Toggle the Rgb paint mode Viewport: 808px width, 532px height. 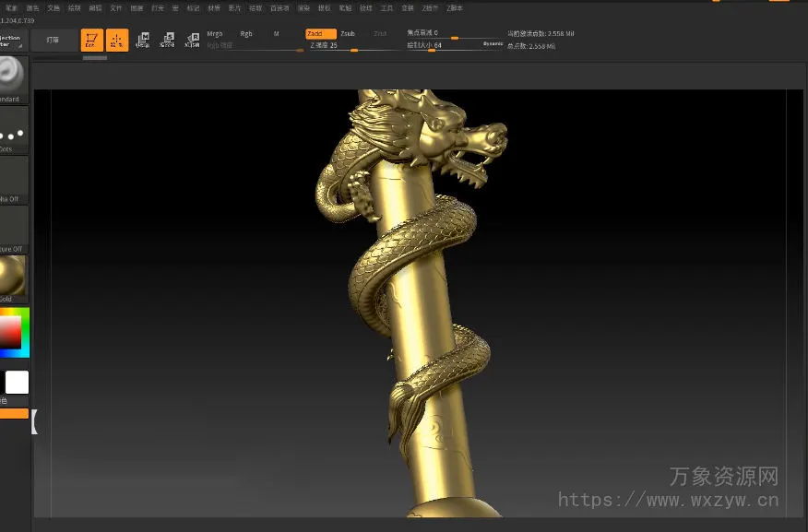click(x=246, y=33)
